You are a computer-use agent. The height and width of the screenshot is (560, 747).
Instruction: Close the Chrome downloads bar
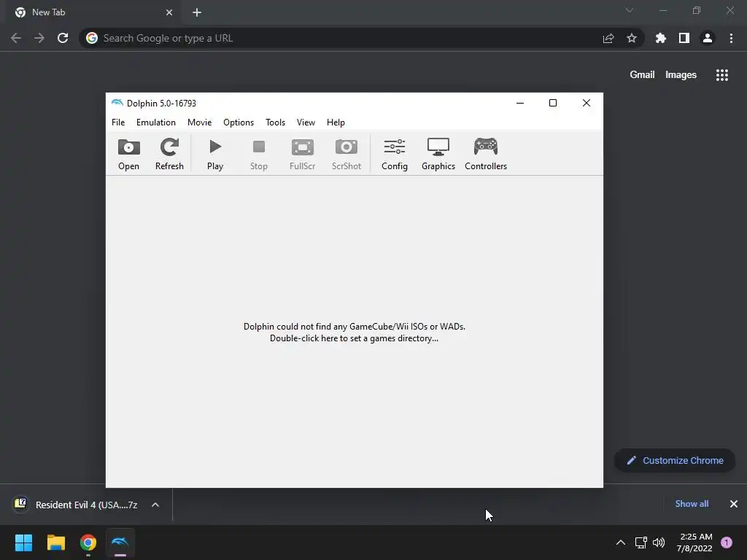click(734, 504)
